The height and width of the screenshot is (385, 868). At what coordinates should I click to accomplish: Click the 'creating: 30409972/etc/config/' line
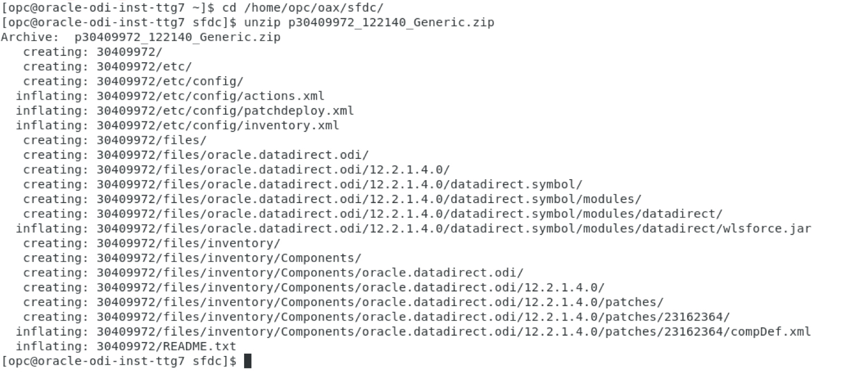(x=133, y=81)
